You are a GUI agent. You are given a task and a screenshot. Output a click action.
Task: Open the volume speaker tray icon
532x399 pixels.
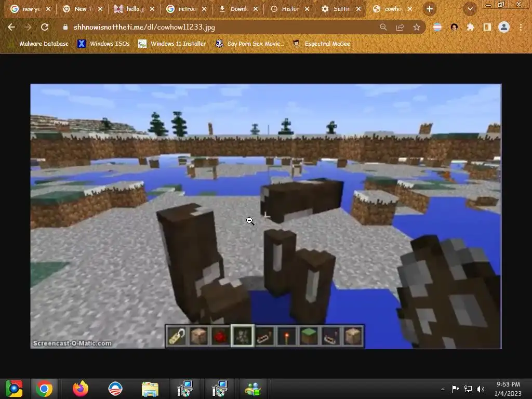pyautogui.click(x=481, y=389)
